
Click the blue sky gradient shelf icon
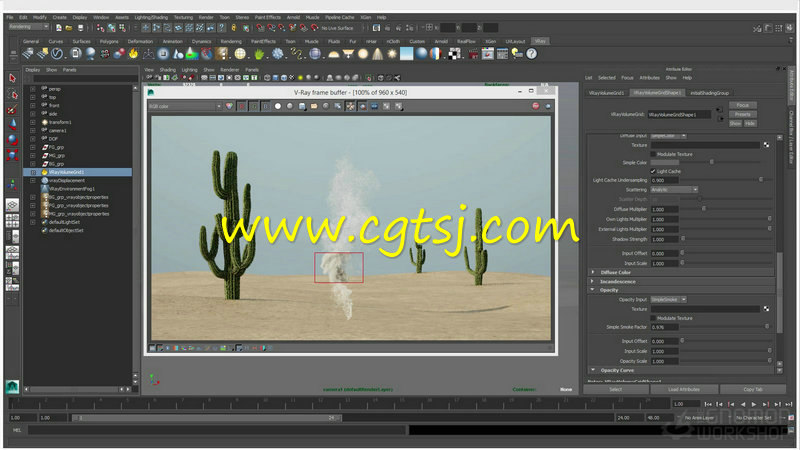coord(407,54)
